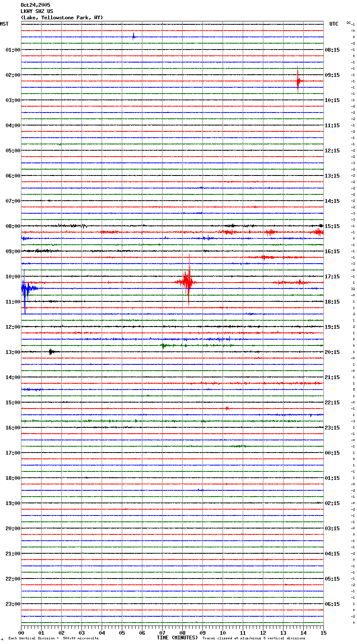Click the red noise burst at the end of the 08:15 trace

click(x=318, y=232)
